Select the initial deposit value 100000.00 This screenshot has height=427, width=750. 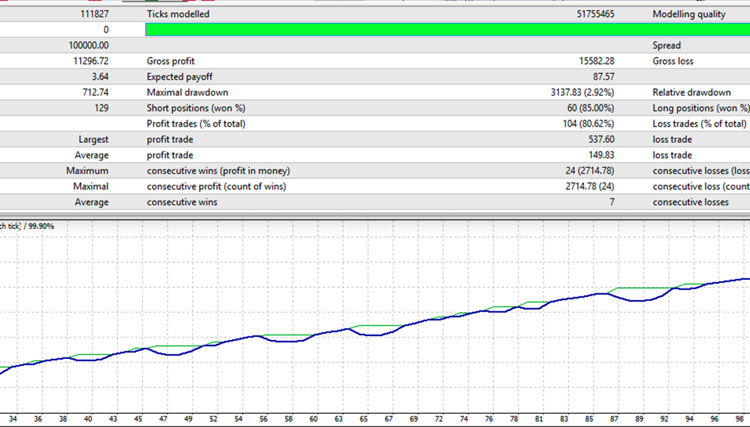point(88,46)
